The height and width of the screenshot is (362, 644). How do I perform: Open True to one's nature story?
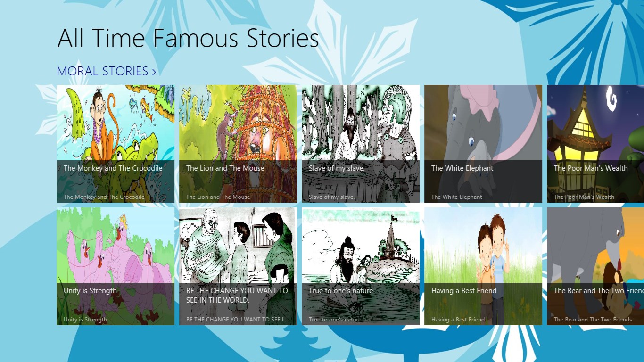pyautogui.click(x=361, y=266)
